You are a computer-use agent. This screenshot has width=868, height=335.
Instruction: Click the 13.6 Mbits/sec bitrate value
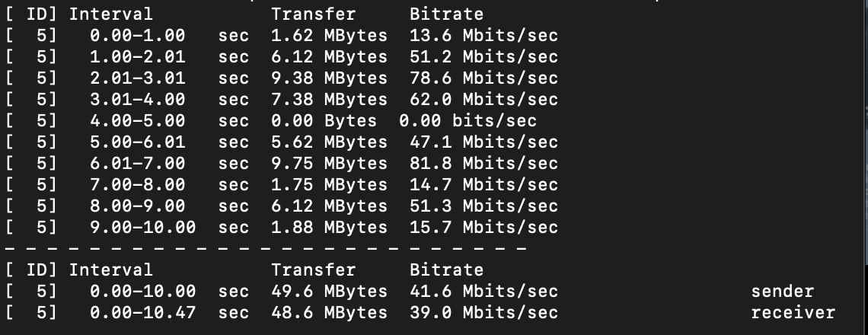point(483,36)
